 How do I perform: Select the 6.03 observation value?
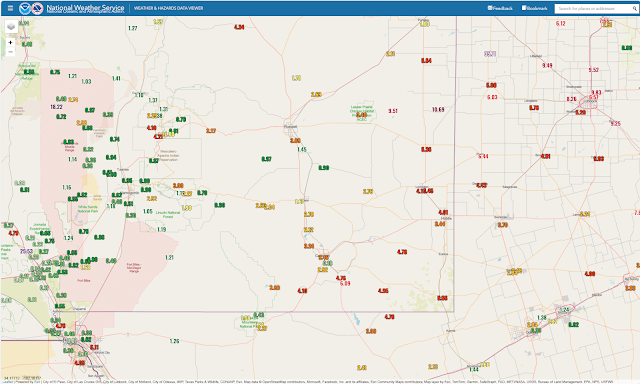pos(492,97)
